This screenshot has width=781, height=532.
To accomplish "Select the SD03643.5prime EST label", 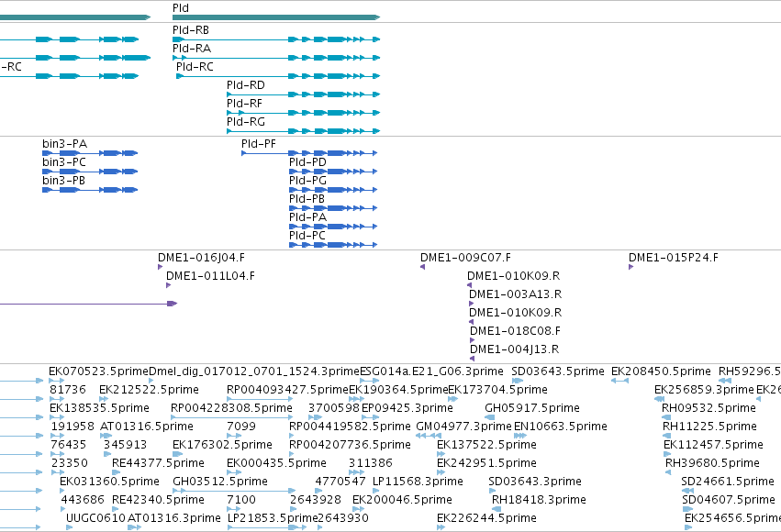I will coord(558,371).
